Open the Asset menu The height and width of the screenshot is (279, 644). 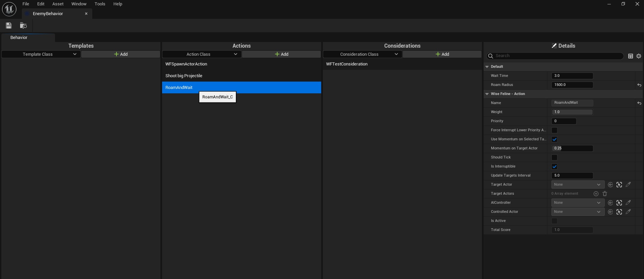58,4
